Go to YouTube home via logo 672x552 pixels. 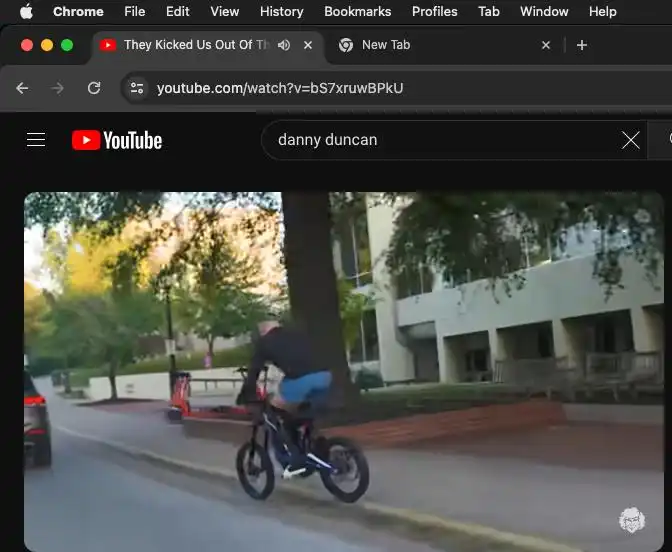[117, 140]
